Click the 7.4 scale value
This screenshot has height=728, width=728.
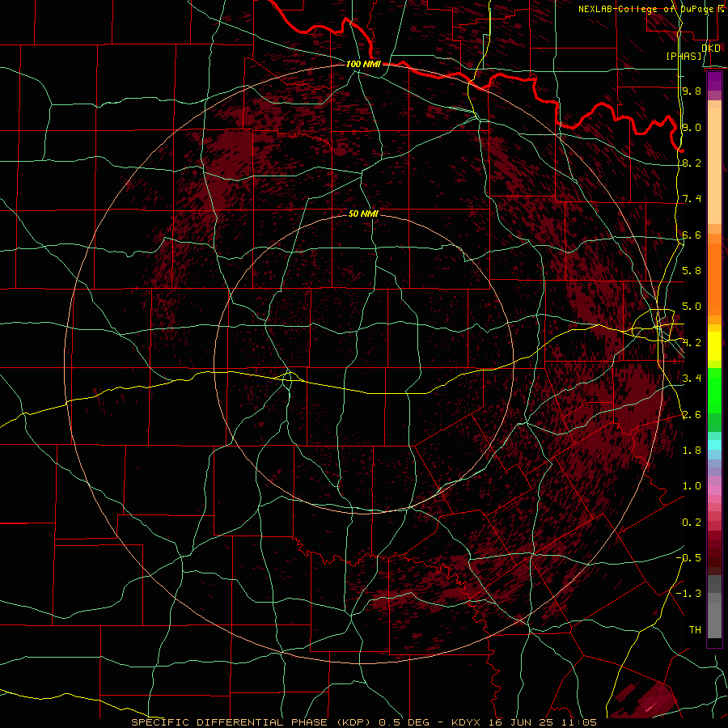(x=692, y=199)
